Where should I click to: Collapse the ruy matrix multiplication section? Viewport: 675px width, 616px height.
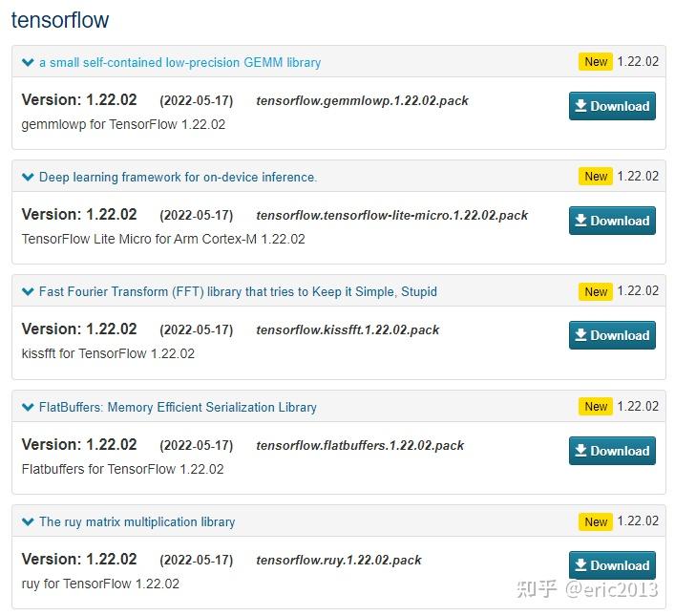28,521
